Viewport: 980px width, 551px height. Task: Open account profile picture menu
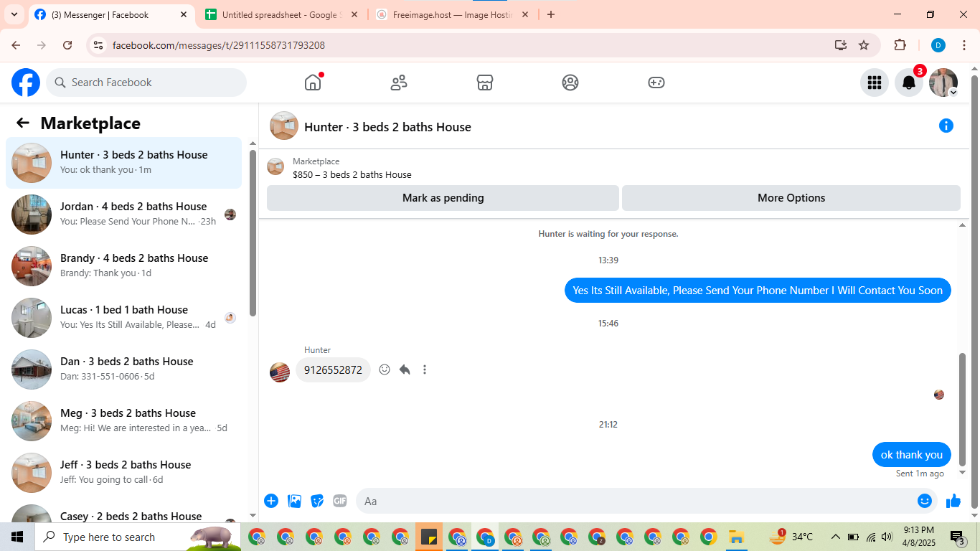point(943,83)
